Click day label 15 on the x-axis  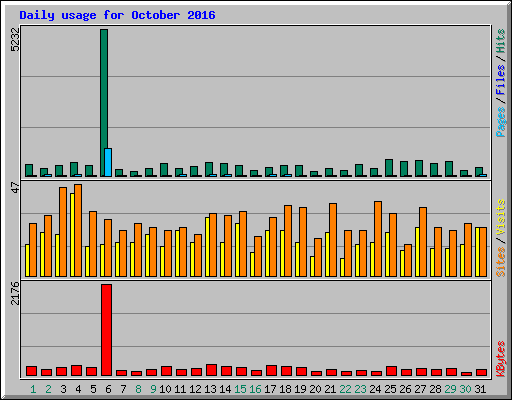(x=240, y=389)
